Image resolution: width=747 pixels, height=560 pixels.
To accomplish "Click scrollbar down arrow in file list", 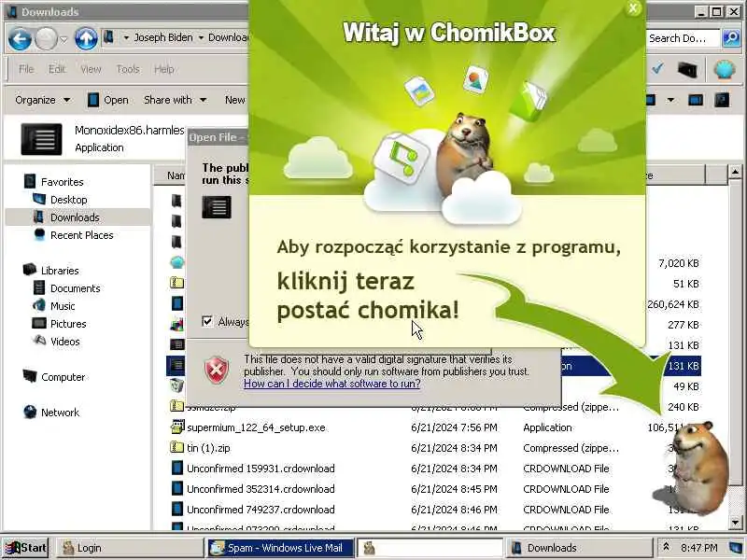I will [x=735, y=523].
